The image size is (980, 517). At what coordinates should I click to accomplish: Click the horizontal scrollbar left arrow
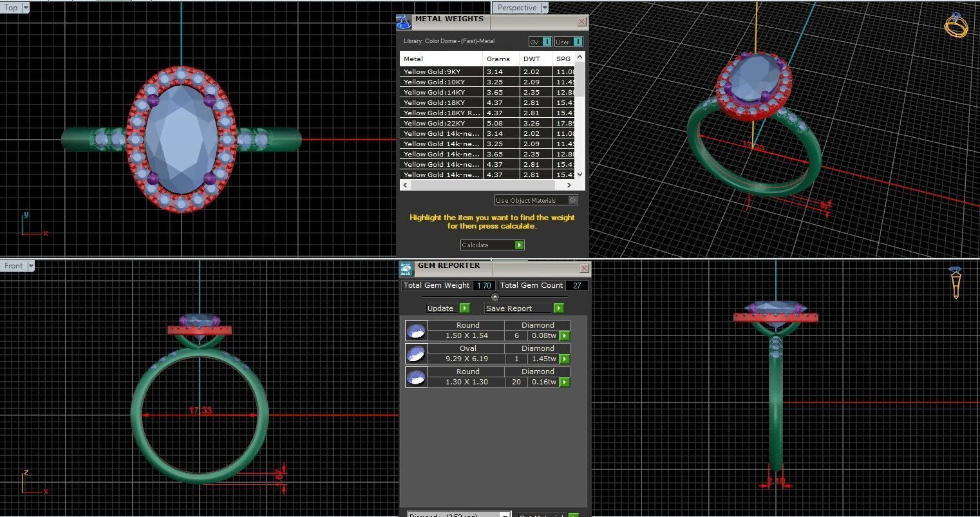[404, 185]
